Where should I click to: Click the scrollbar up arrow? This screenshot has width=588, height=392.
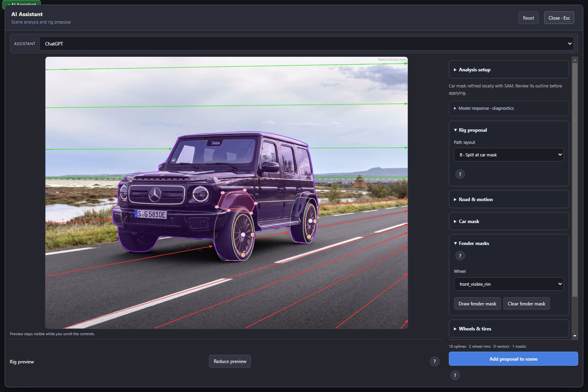pyautogui.click(x=575, y=60)
